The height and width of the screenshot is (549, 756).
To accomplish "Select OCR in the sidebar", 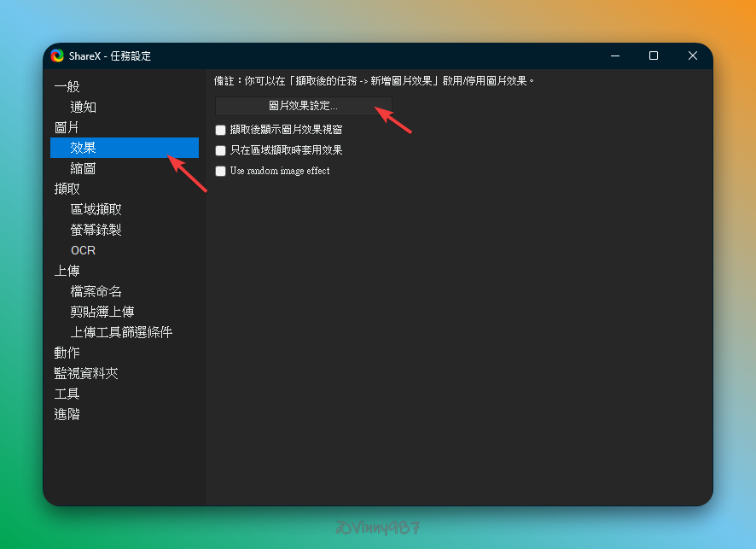I will tap(83, 250).
